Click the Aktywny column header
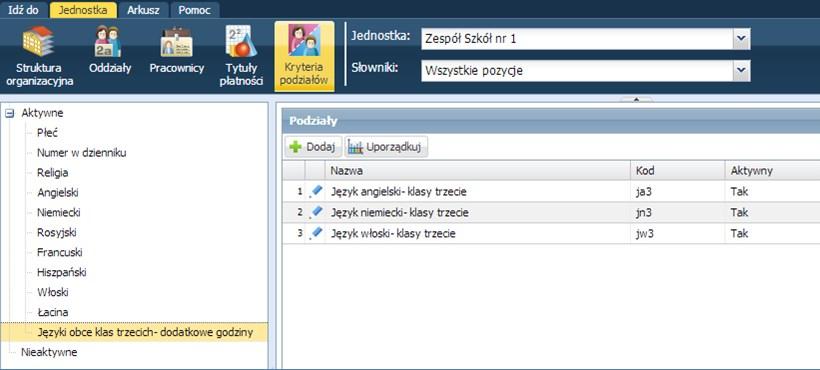The height and width of the screenshot is (370, 820). [772, 170]
